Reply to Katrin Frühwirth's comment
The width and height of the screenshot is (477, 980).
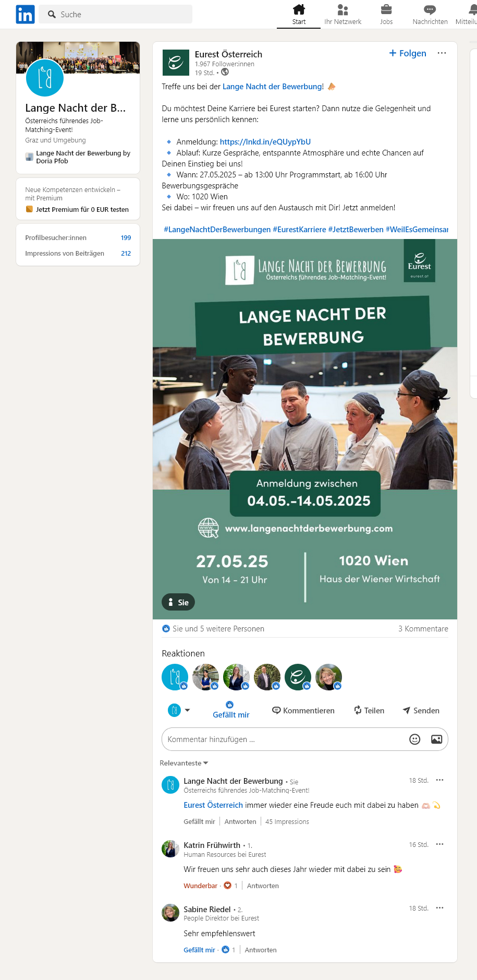(263, 886)
